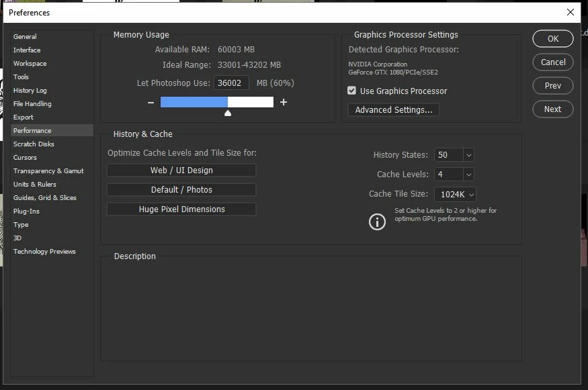Expand the Cache Levels dropdown
Image resolution: width=588 pixels, height=390 pixels.
click(468, 175)
